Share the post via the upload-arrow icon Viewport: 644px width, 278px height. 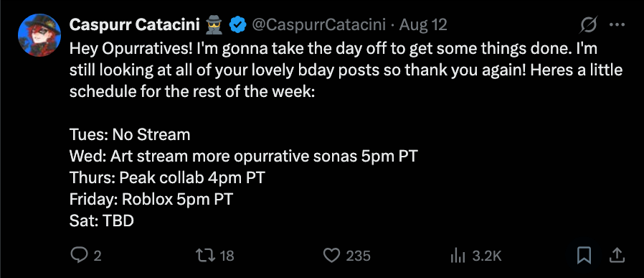[x=617, y=256]
